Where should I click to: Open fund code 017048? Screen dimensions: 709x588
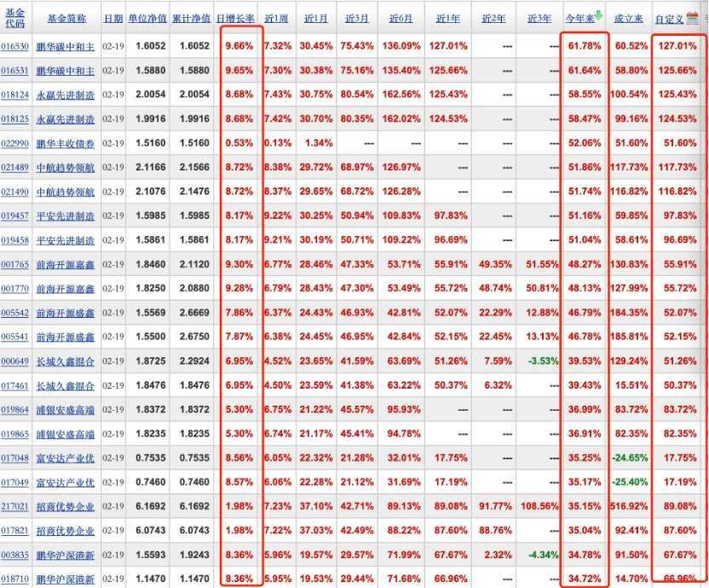15,458
